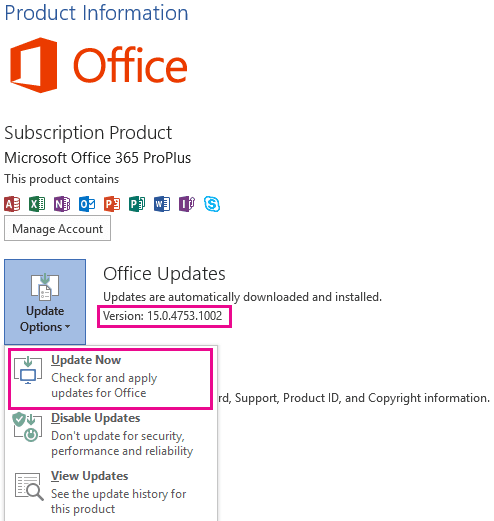Click the Publisher app icon
This screenshot has height=521, width=494.
(x=137, y=204)
